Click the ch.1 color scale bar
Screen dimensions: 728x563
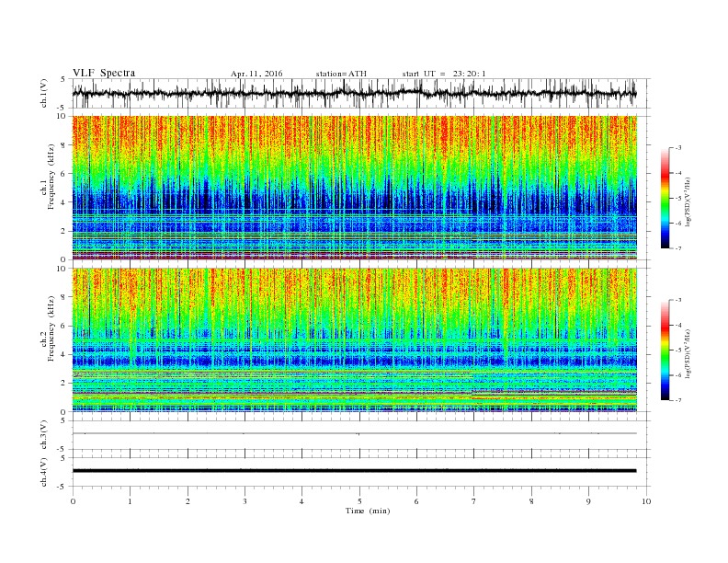pos(665,199)
